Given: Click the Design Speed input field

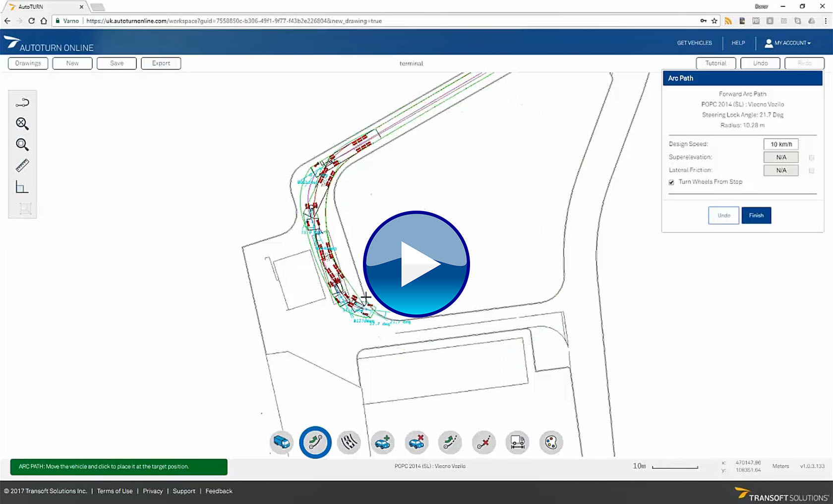Looking at the screenshot, I should pyautogui.click(x=781, y=144).
